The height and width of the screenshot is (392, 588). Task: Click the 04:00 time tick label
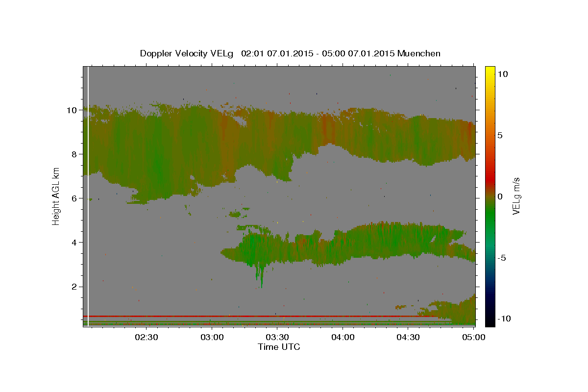[343, 337]
